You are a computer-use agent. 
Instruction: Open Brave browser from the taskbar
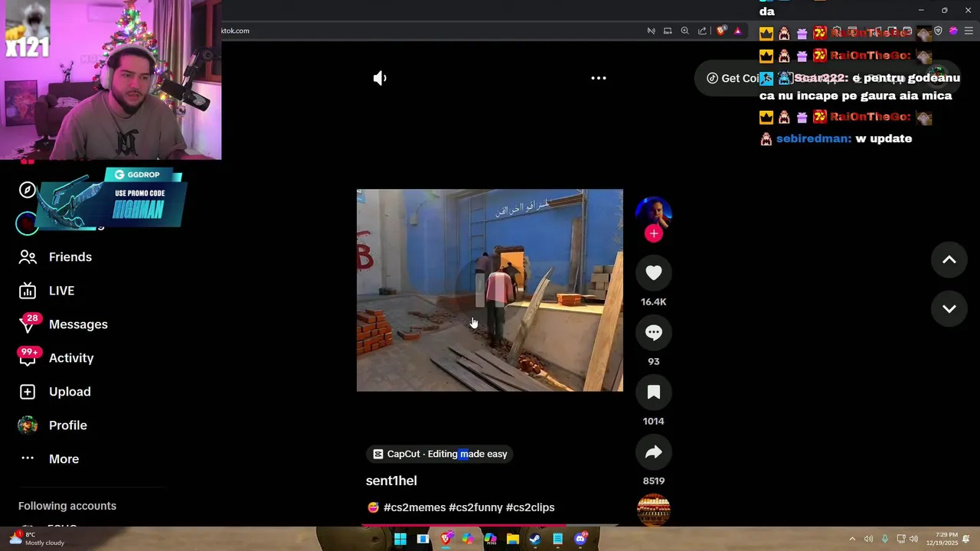point(446,539)
